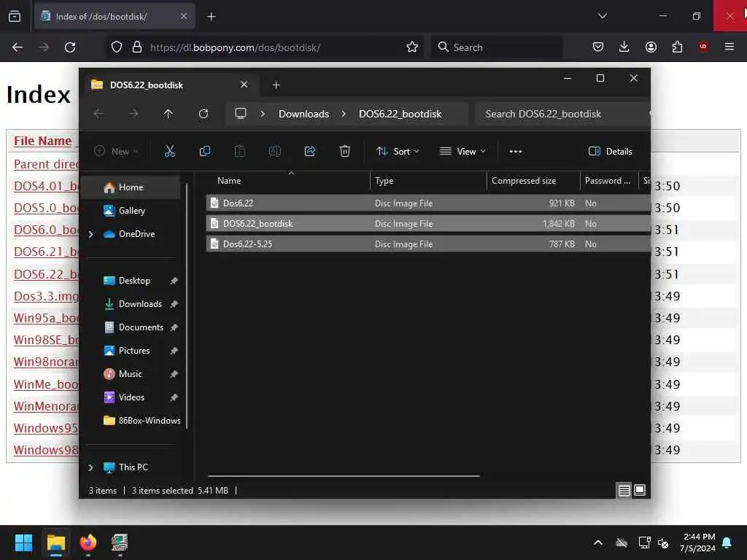Viewport: 747px width, 560px height.
Task: Click the Delete trash icon in Explorer toolbar
Action: pyautogui.click(x=345, y=152)
